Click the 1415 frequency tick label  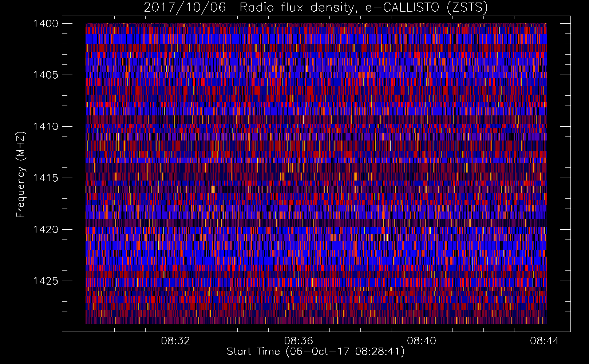coord(46,178)
